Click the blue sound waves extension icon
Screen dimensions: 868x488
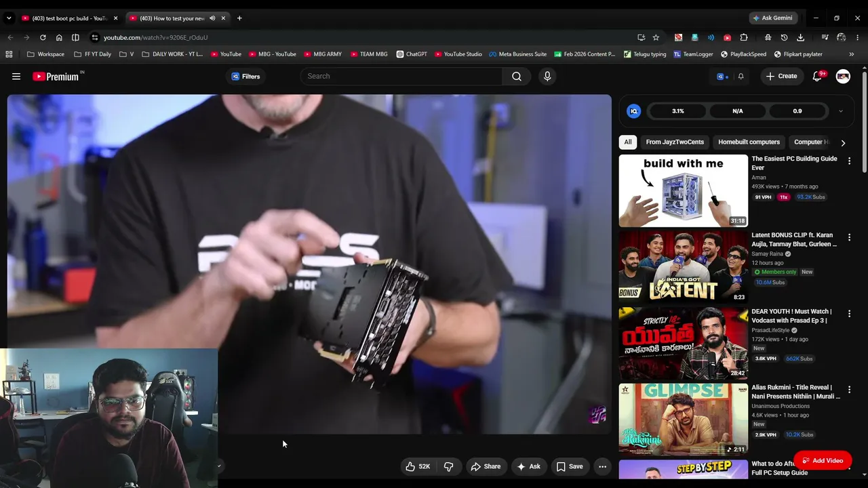[x=711, y=37]
